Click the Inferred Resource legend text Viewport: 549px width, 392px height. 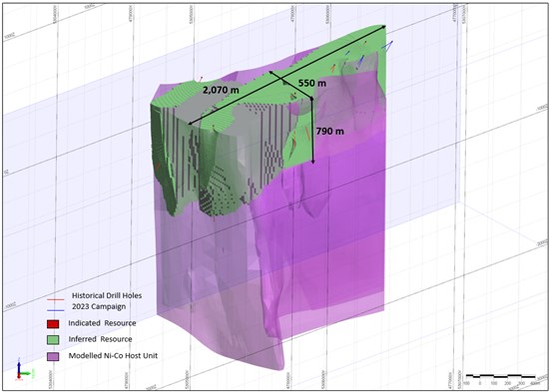click(x=100, y=339)
